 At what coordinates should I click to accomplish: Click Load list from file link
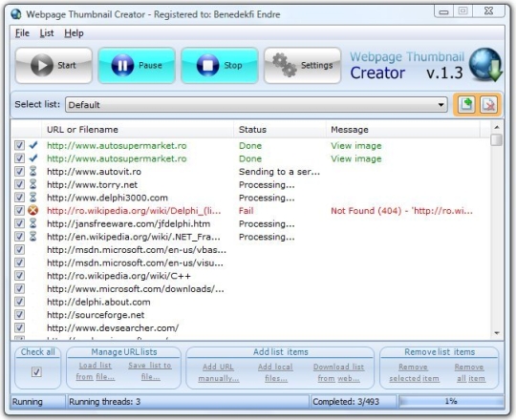pos(96,371)
